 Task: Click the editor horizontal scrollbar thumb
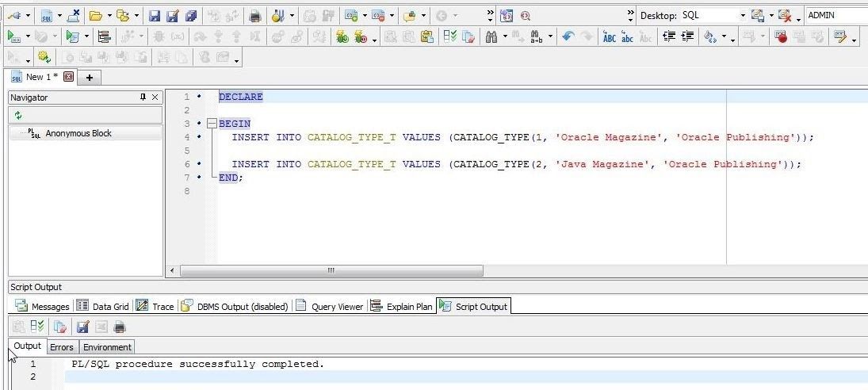pyautogui.click(x=331, y=270)
